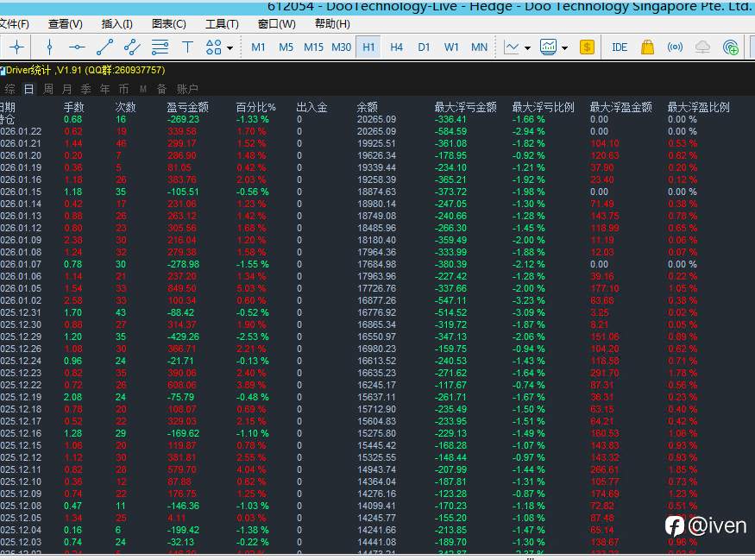Open the shapes tool dropdown arrow
Viewport: 755px width, 560px height.
(230, 47)
